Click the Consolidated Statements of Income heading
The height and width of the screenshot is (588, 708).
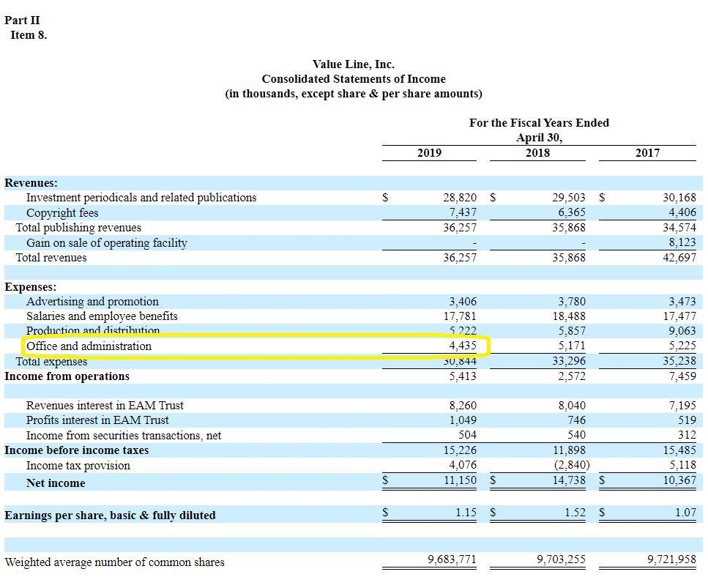[x=353, y=79]
